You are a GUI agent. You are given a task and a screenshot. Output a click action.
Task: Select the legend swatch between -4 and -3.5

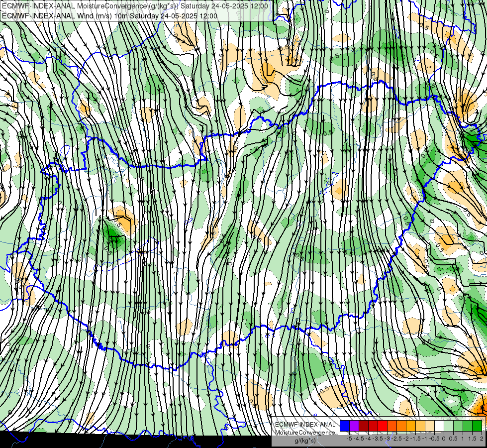[x=373, y=426]
